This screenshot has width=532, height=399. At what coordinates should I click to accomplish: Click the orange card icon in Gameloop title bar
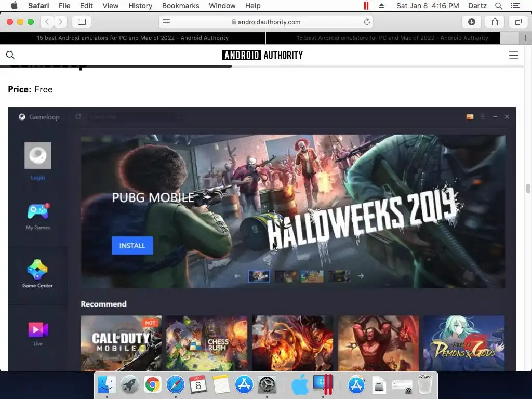click(470, 117)
